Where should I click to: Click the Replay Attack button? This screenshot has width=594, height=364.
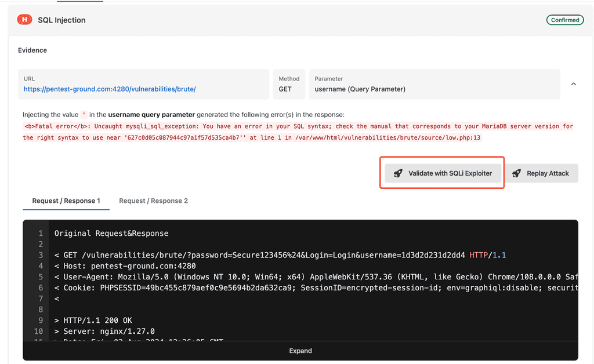[x=541, y=173]
